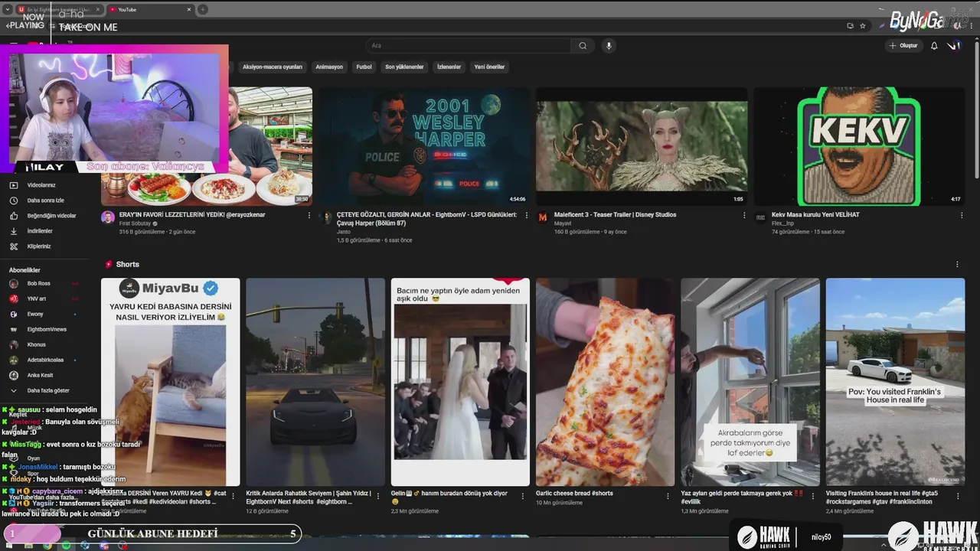Open tab search dropdown in browser
The image size is (980, 551).
(6, 9)
